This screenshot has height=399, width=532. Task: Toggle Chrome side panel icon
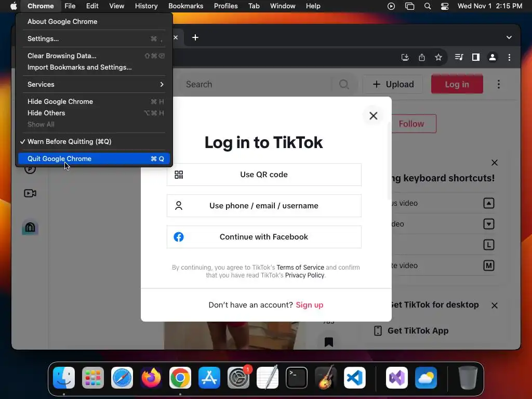476,57
